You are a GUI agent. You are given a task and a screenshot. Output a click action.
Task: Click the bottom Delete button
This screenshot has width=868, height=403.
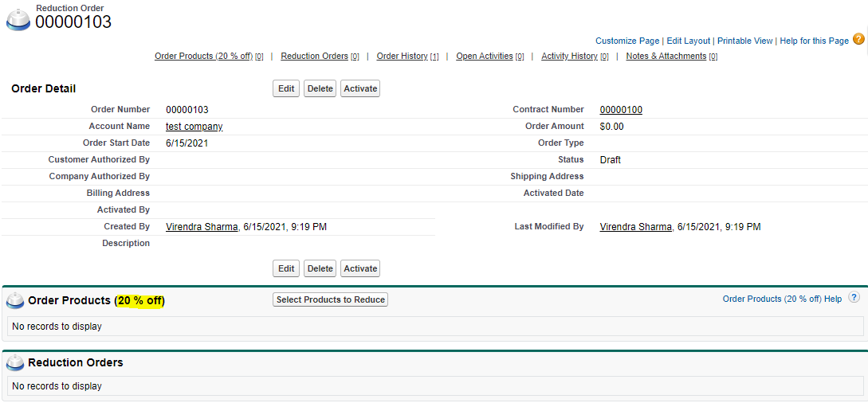pos(320,268)
